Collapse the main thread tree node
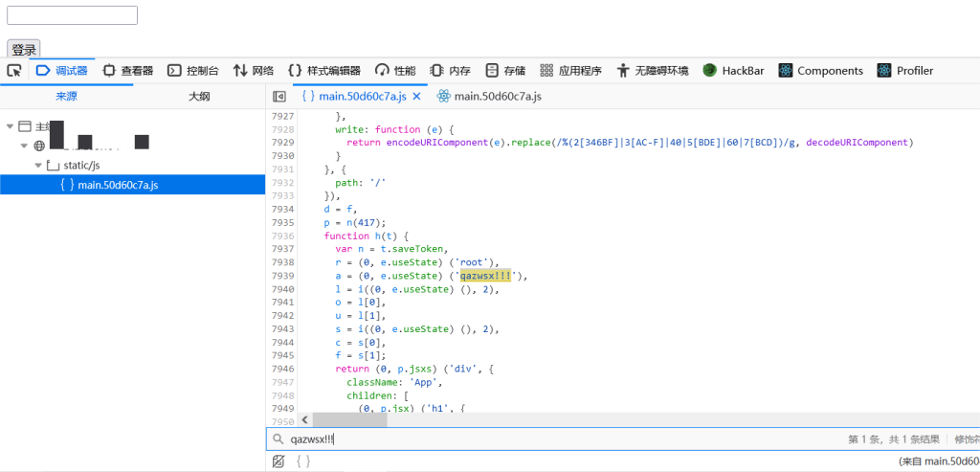This screenshot has width=980, height=472. [11, 126]
